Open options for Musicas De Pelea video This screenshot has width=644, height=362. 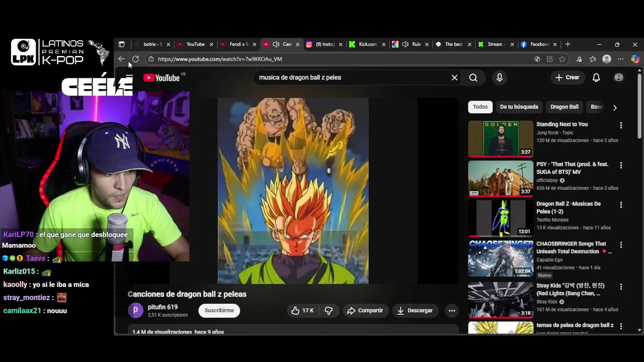(x=621, y=205)
